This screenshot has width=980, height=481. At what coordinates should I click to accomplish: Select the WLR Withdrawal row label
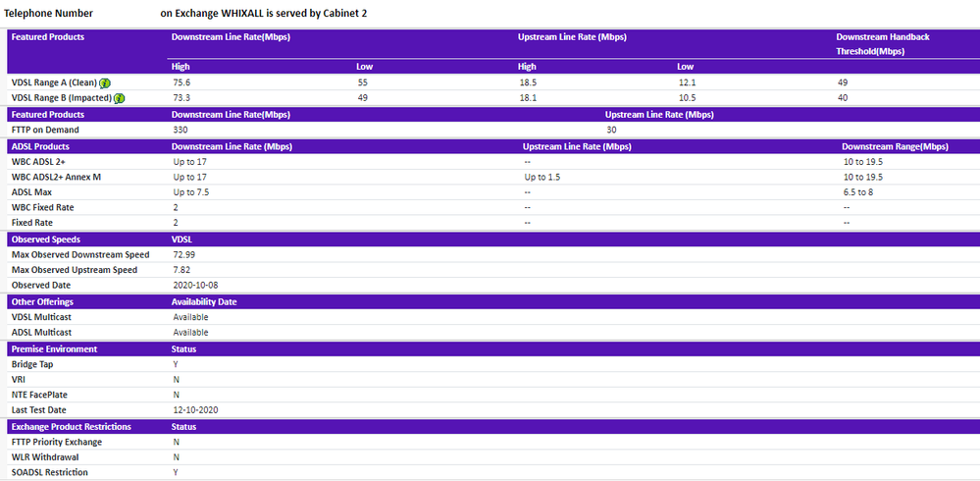pyautogui.click(x=44, y=456)
